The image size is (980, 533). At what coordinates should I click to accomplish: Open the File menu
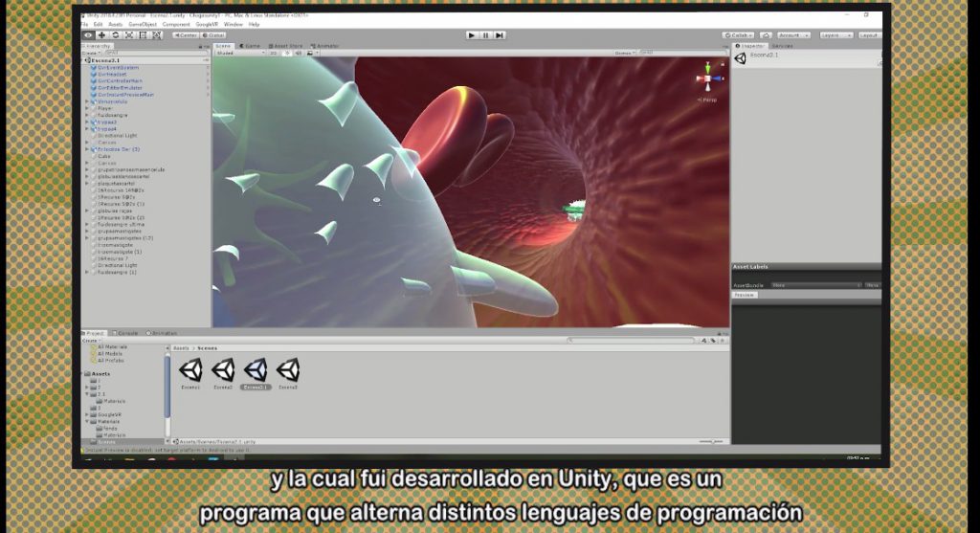click(84, 24)
